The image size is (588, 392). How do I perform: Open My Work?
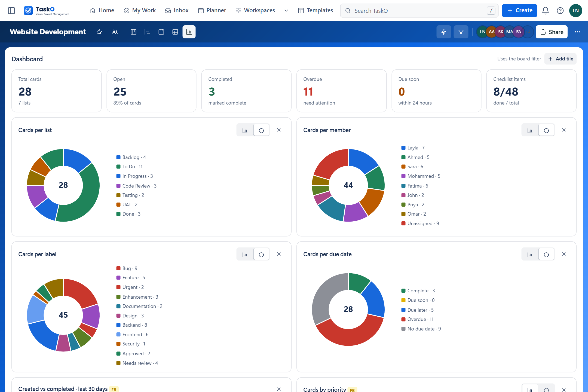[140, 11]
